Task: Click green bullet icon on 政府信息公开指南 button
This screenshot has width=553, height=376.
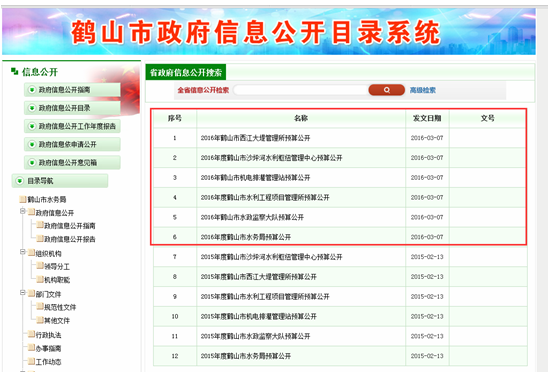Action: pyautogui.click(x=32, y=90)
